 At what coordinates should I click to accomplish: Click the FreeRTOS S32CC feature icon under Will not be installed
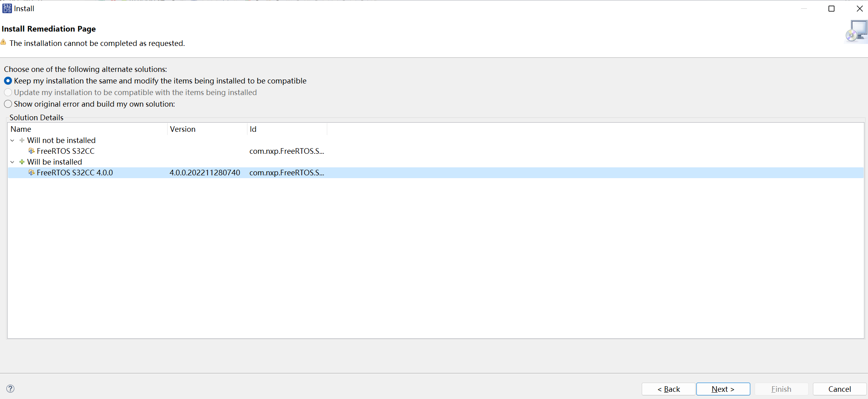32,151
